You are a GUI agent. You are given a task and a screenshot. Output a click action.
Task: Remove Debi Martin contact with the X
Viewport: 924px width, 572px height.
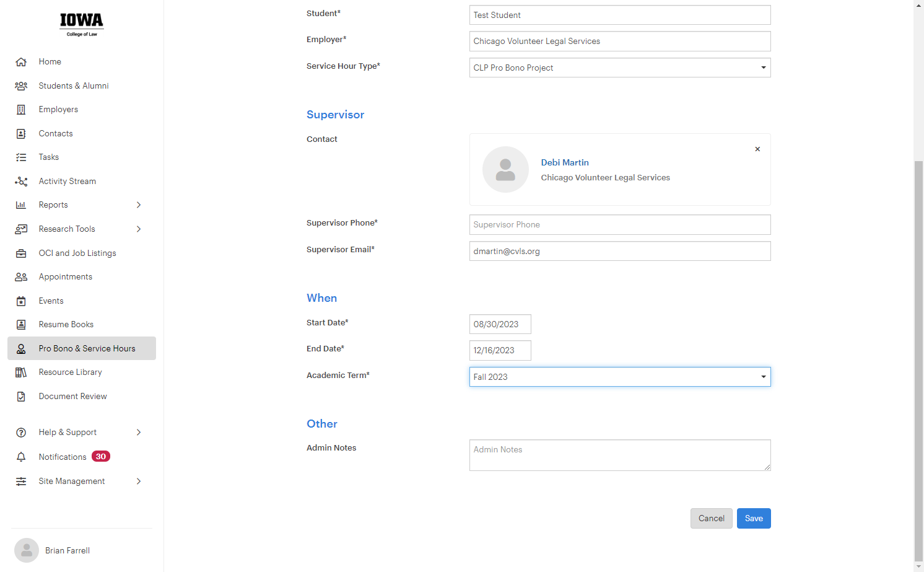[x=757, y=149]
